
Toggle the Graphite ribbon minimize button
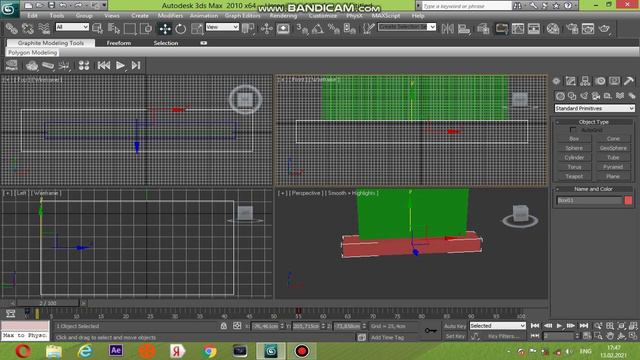pos(203,43)
